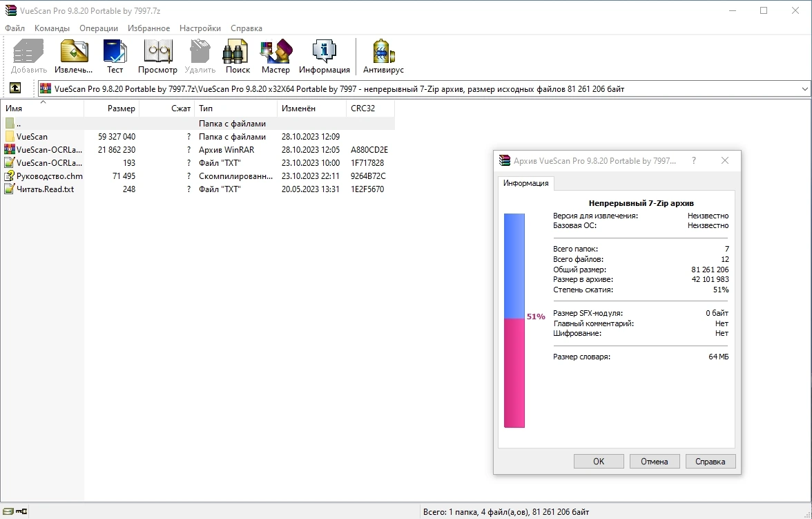The width and height of the screenshot is (812, 519).
Task: Sort by CRC32 column header
Action: 370,108
